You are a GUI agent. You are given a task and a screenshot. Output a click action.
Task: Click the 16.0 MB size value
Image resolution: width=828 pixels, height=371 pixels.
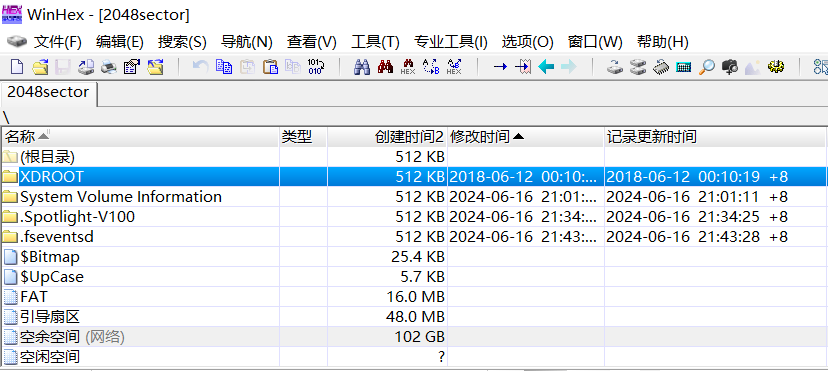(416, 297)
